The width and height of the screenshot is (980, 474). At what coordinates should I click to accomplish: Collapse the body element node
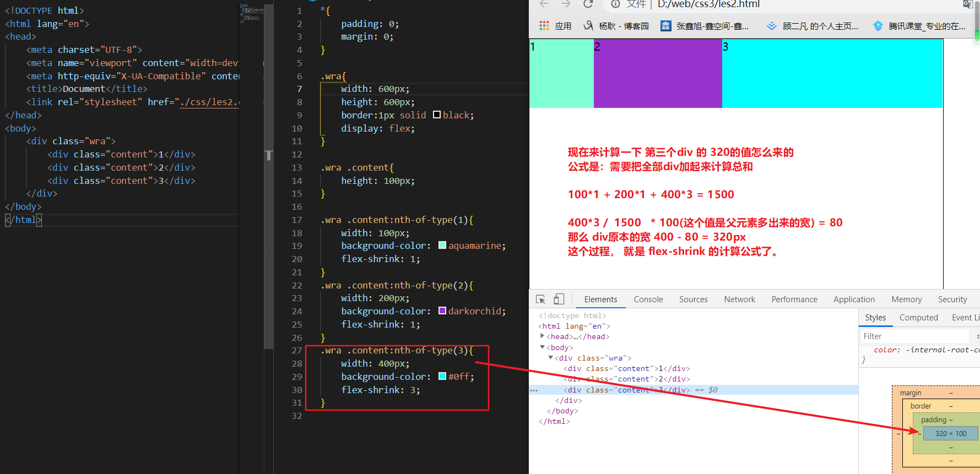click(543, 347)
